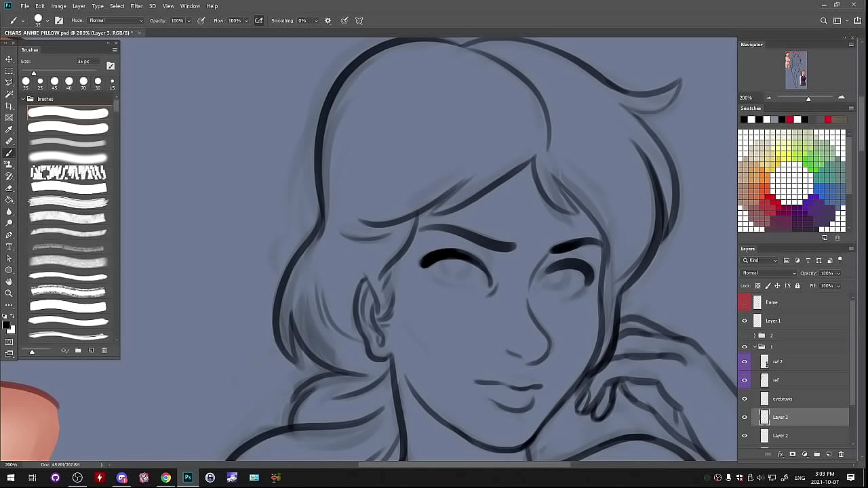Expand layer group 2
868x488 pixels.
pos(754,335)
